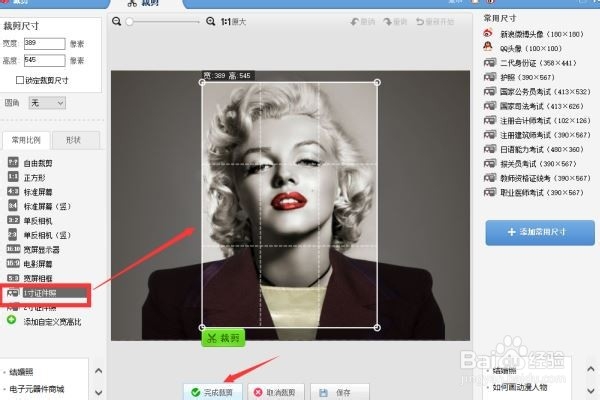Viewport: 600px width, 400px height.
Task: Select the 自由裁剪 ratio icon
Action: pyautogui.click(x=13, y=163)
